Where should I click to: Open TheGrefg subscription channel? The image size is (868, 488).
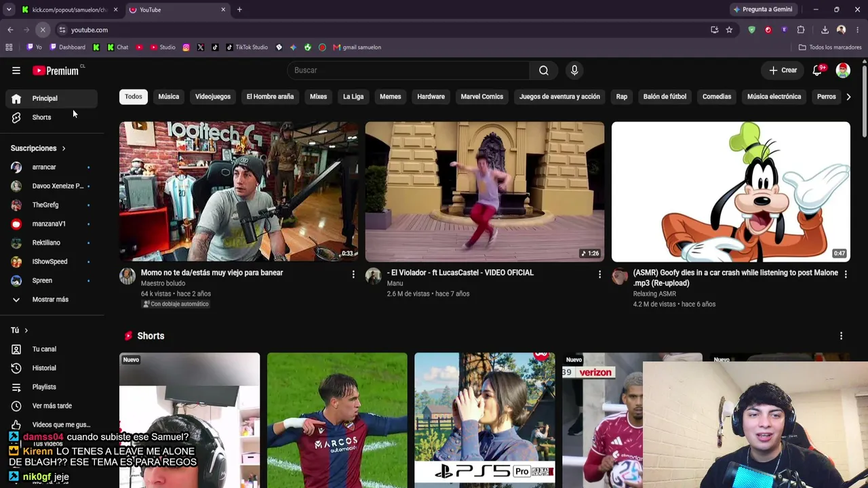[x=52, y=205]
